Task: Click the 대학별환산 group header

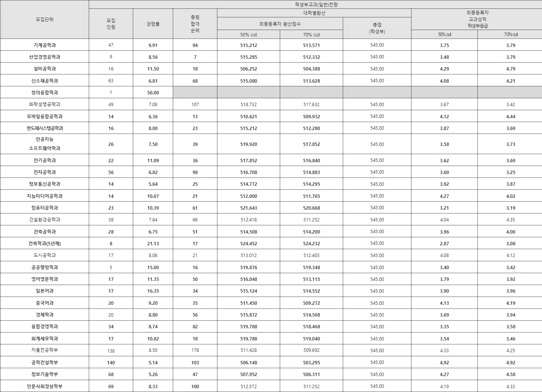Action: coord(314,13)
